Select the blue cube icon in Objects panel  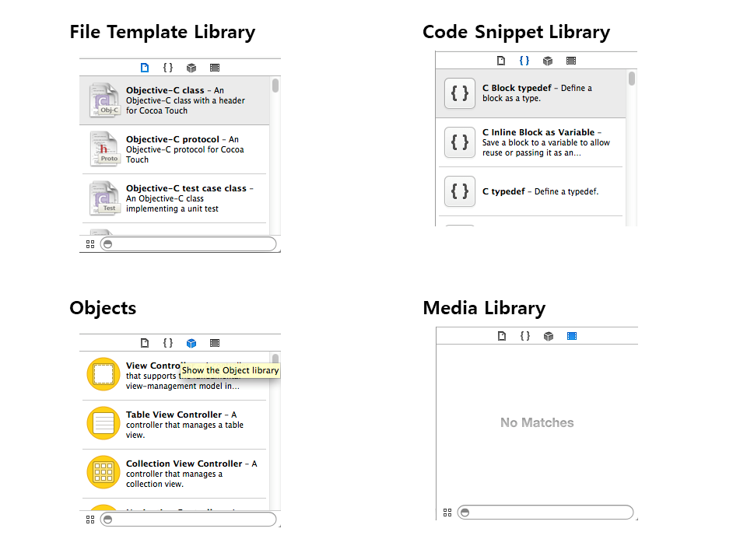pyautogui.click(x=191, y=343)
